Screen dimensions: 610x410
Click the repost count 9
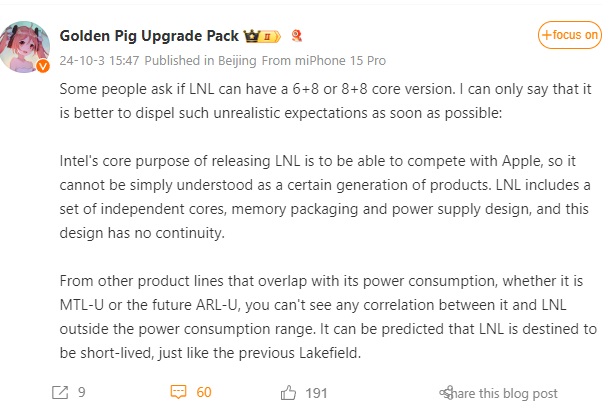tap(81, 392)
